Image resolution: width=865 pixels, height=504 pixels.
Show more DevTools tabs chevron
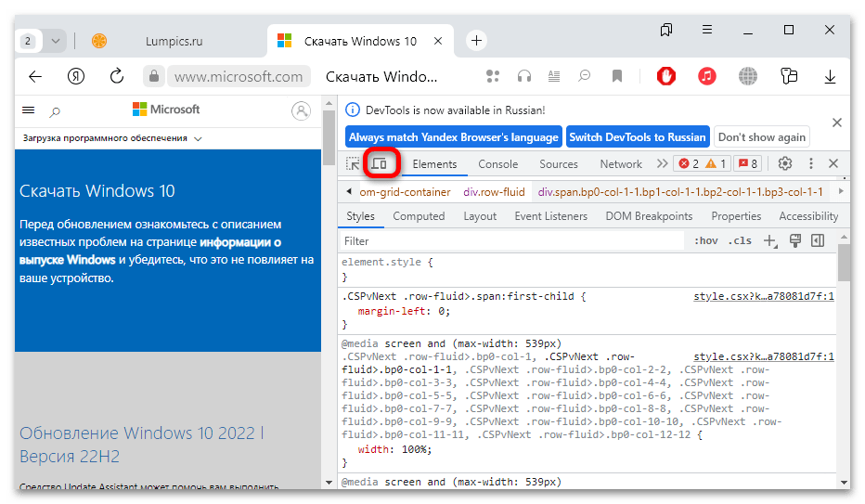(662, 163)
